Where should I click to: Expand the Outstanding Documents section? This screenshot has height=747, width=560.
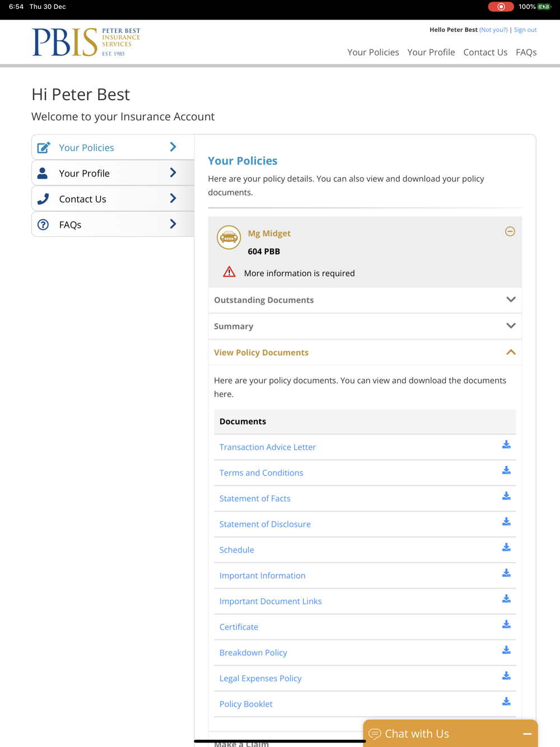pyautogui.click(x=510, y=300)
